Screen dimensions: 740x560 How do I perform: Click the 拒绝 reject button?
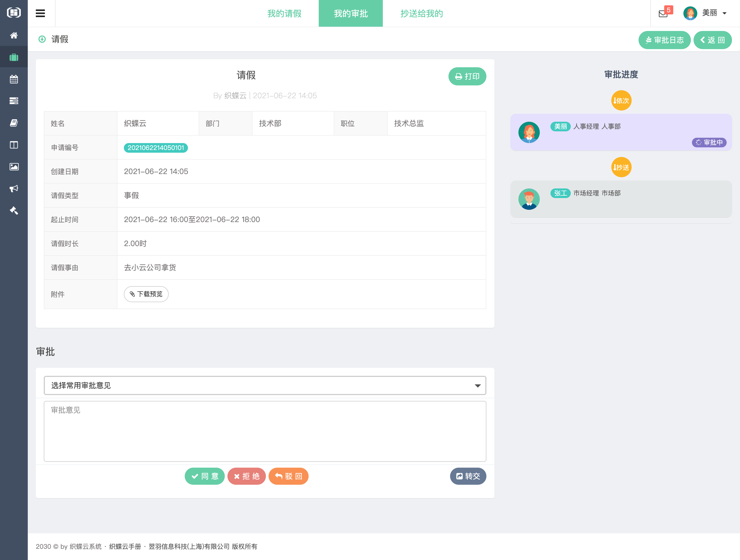point(247,476)
